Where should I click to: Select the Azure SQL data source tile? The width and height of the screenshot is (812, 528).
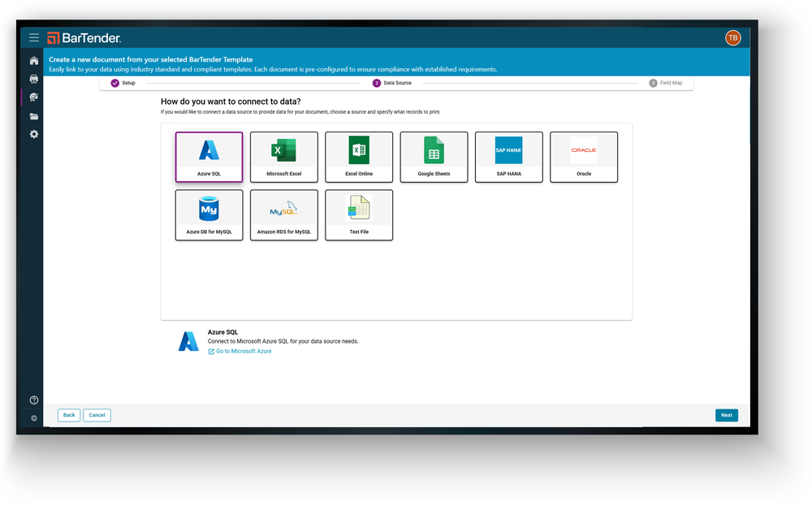tap(209, 156)
